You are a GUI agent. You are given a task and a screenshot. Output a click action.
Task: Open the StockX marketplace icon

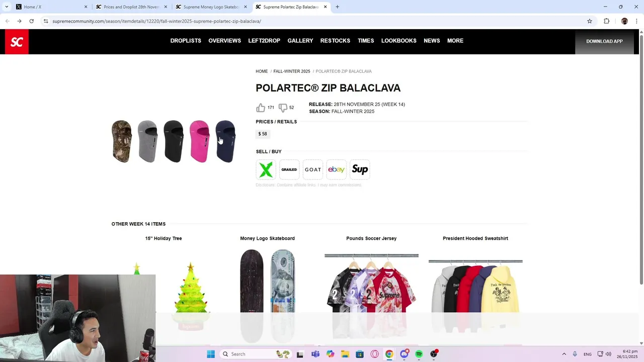pos(266,169)
